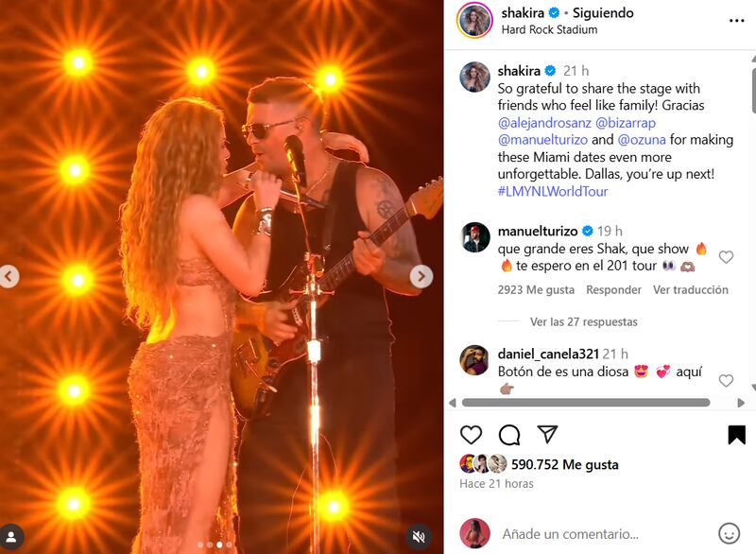
Task: Go to the previous carousel slide
Action: 9,276
